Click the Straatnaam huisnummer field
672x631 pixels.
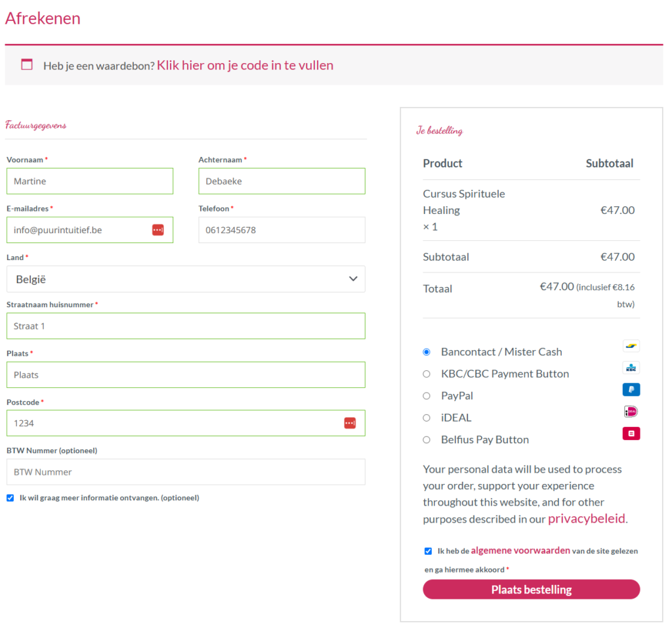tap(186, 326)
